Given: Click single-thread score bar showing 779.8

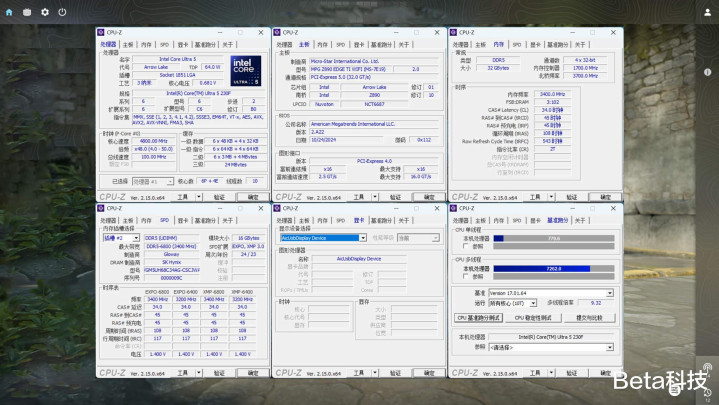Looking at the screenshot, I should [554, 239].
